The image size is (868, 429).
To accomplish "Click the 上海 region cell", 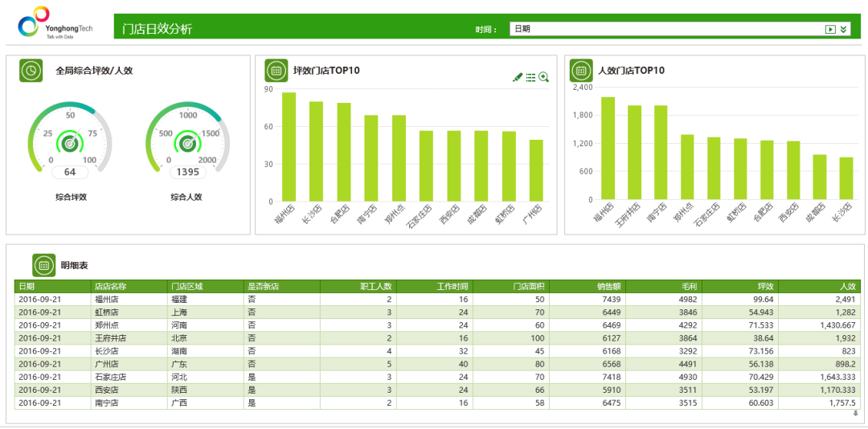I will (206, 313).
